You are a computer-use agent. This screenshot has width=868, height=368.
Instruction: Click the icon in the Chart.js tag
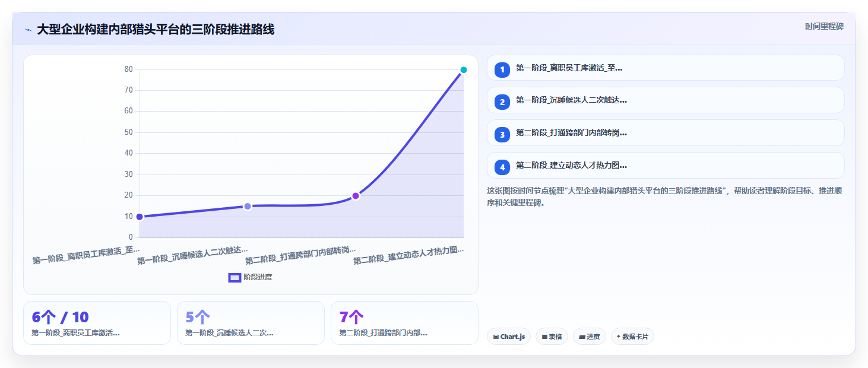tap(496, 337)
